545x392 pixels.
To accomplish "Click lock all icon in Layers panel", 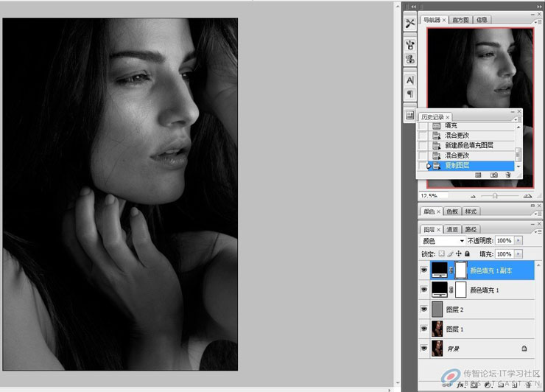I will 466,253.
